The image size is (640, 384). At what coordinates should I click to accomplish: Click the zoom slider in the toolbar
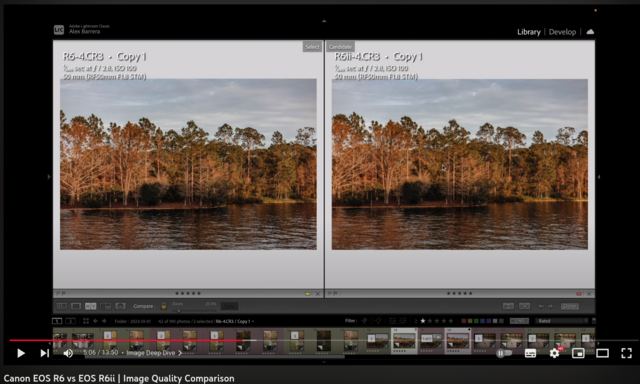pos(194,310)
